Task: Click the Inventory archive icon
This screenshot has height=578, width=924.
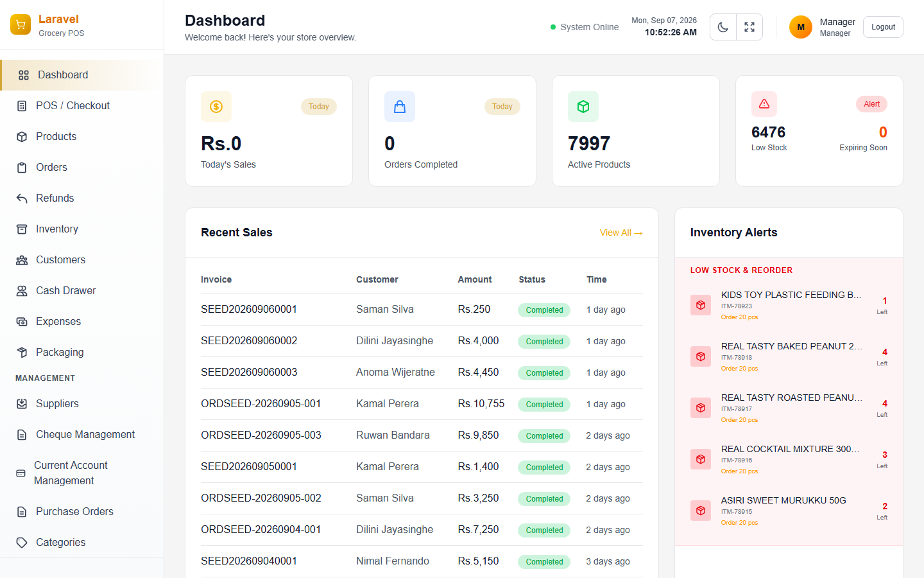Action: point(22,229)
